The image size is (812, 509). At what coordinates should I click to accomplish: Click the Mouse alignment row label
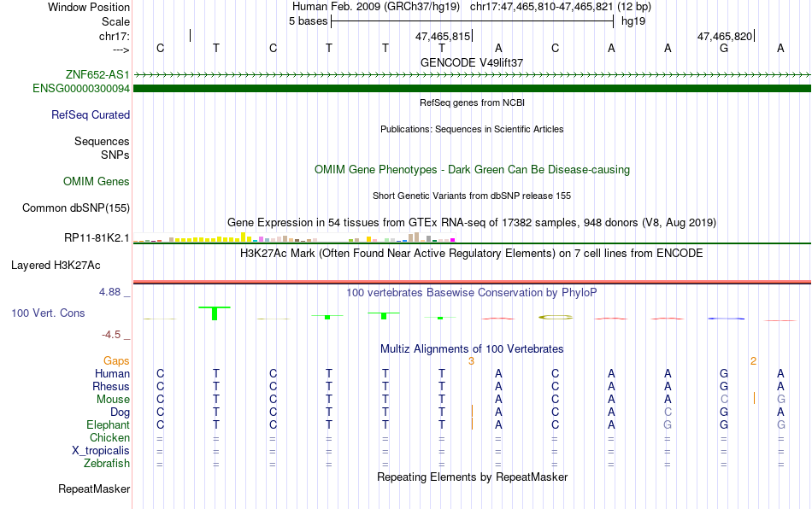114,400
